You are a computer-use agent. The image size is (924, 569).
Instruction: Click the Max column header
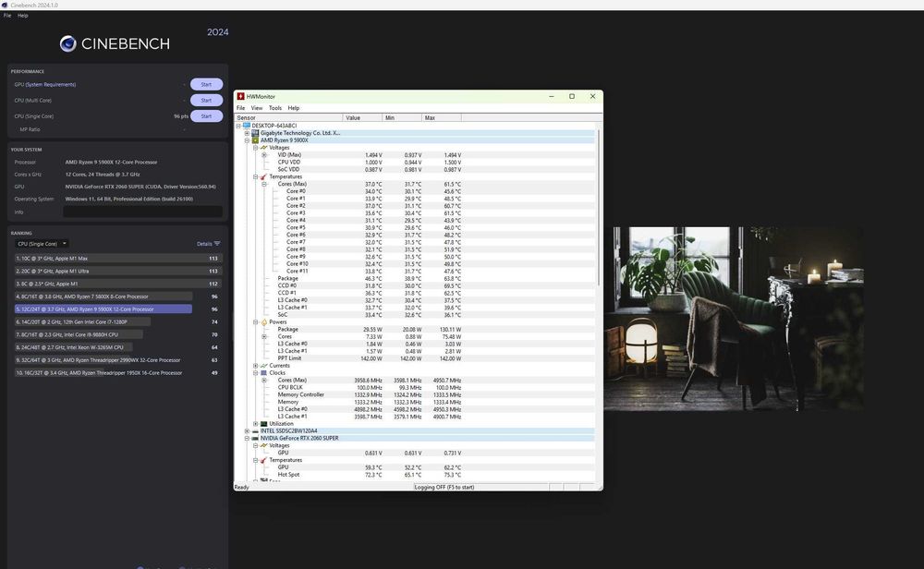[x=442, y=118]
